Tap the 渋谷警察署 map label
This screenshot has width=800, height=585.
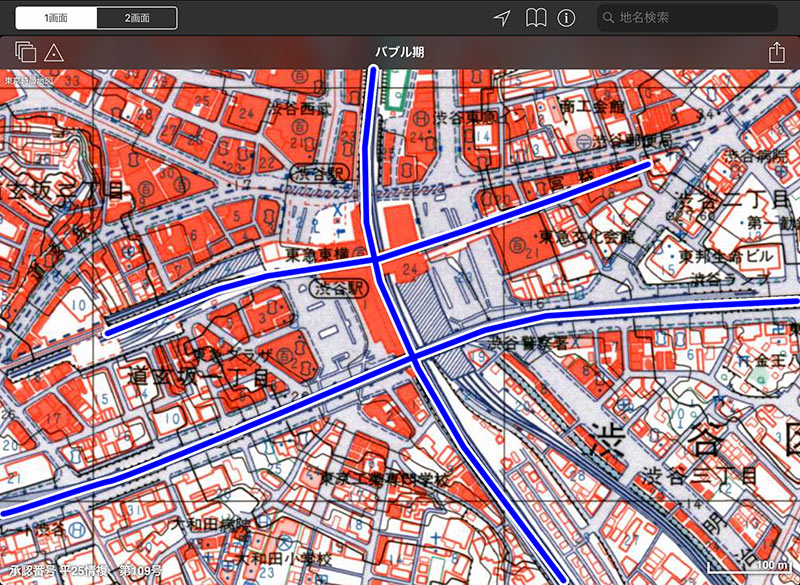pos(528,343)
